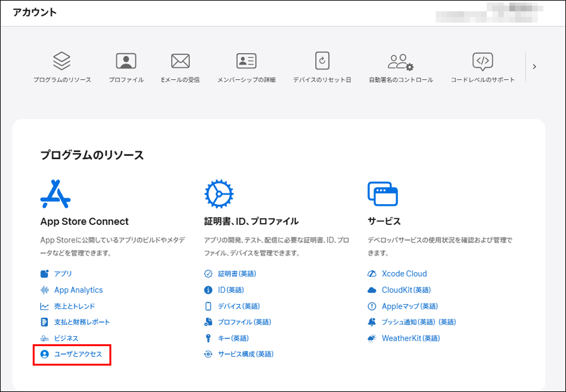Viewport: 566px width, 392px height.
Task: Click the icon beside ビジネス
Action: 45,338
